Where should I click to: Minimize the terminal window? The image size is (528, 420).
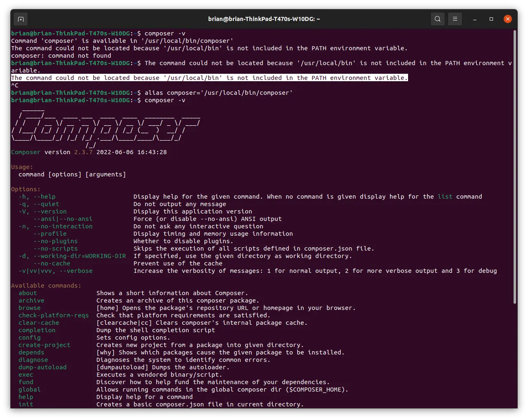point(475,19)
